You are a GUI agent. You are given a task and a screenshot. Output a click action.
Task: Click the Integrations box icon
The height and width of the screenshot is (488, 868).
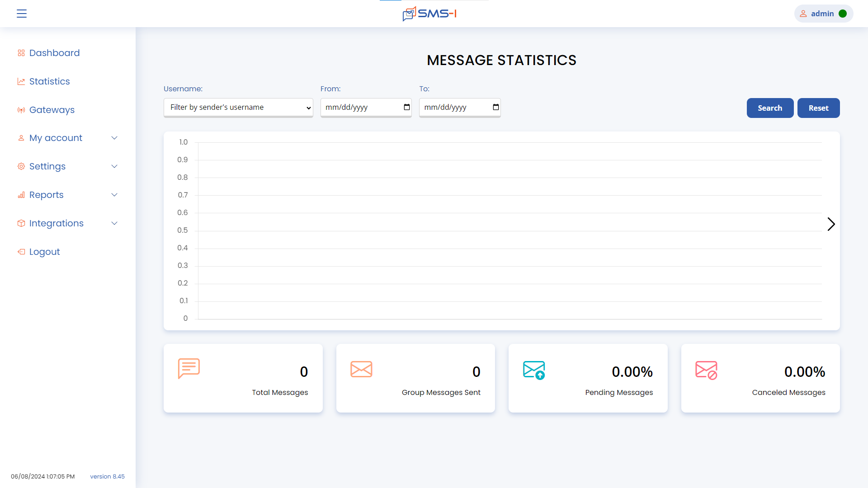point(21,223)
